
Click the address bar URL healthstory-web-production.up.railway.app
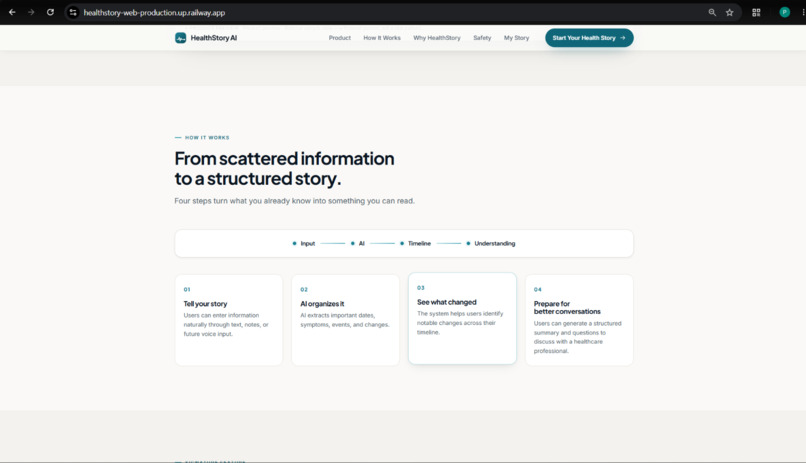click(154, 13)
